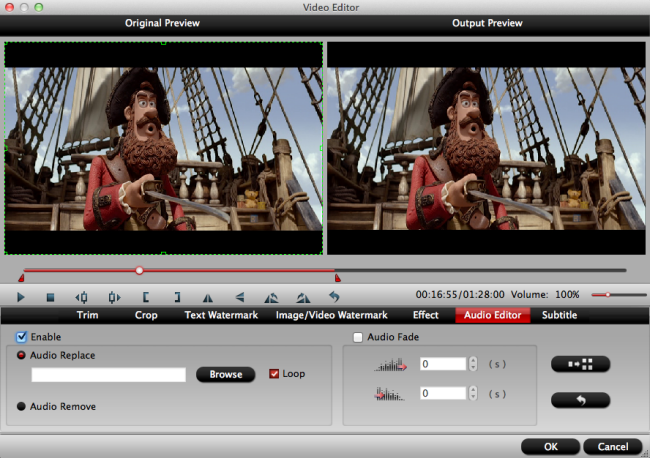Image resolution: width=650 pixels, height=458 pixels.
Task: Click the timecode 00:16:55/01:28:00
Action: (460, 295)
